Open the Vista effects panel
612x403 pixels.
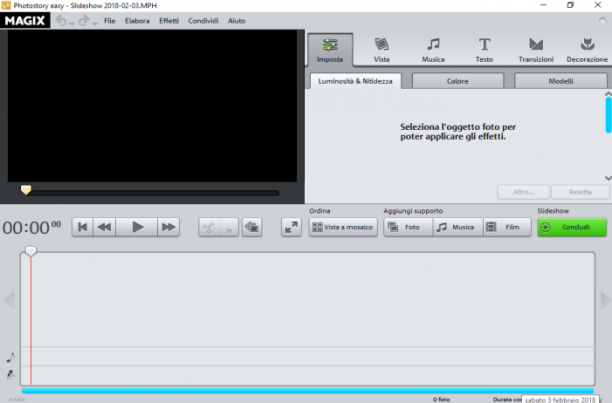381,50
